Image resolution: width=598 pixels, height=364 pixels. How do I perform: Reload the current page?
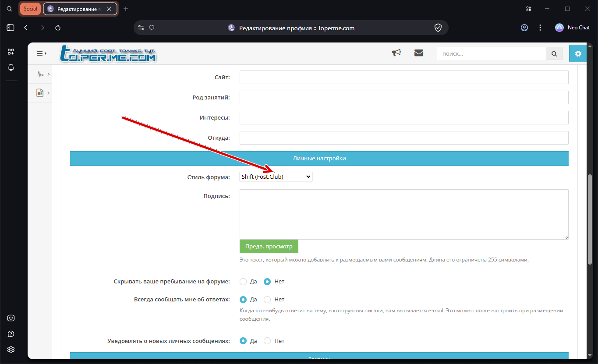coord(58,28)
